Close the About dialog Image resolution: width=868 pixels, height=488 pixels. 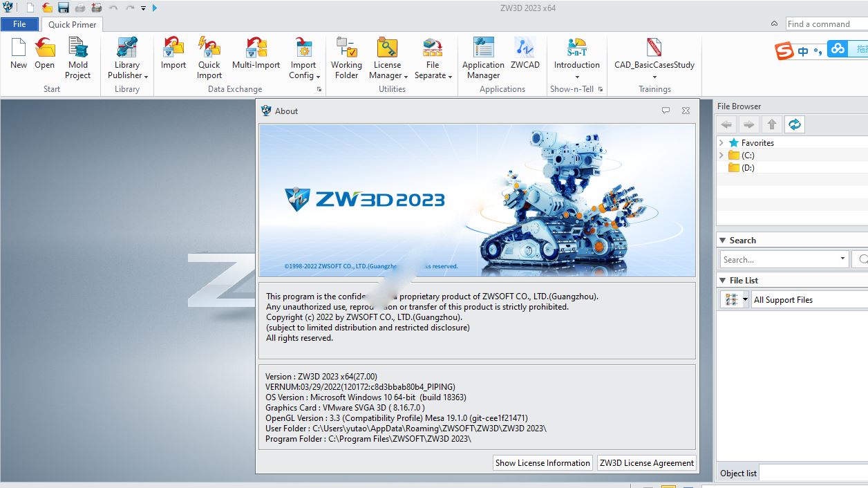click(686, 111)
